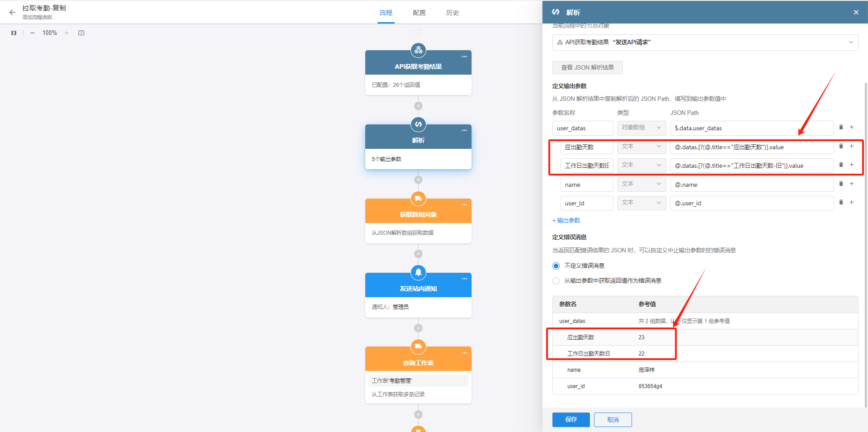Delete the user_id output parameter

tap(841, 202)
